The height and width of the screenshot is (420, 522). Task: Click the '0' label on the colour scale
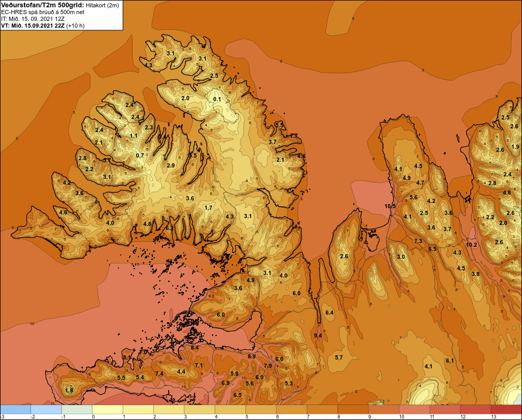click(x=93, y=417)
